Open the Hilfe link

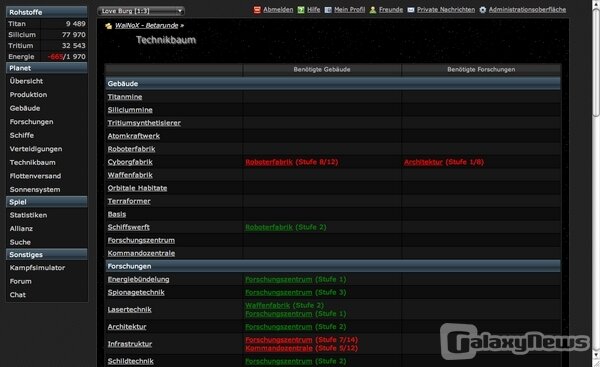point(314,10)
